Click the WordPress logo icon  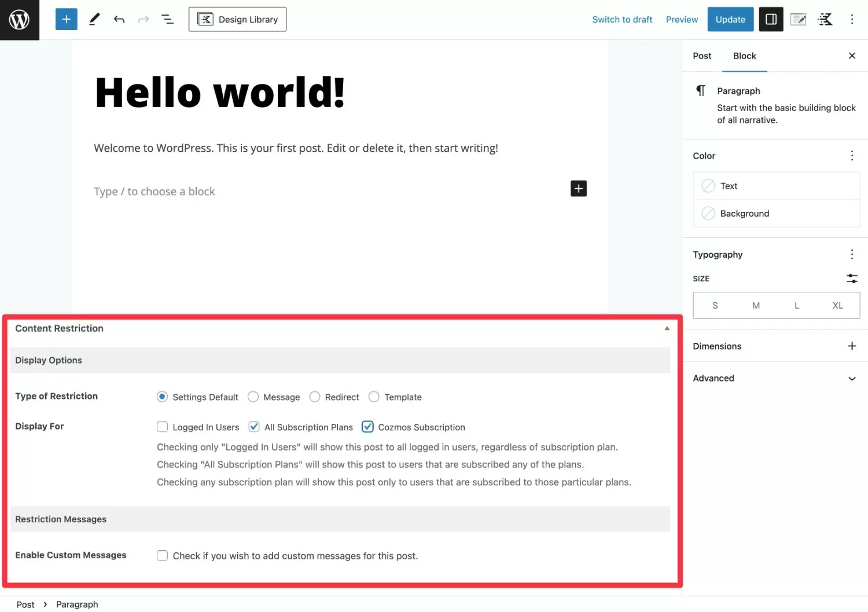[19, 20]
